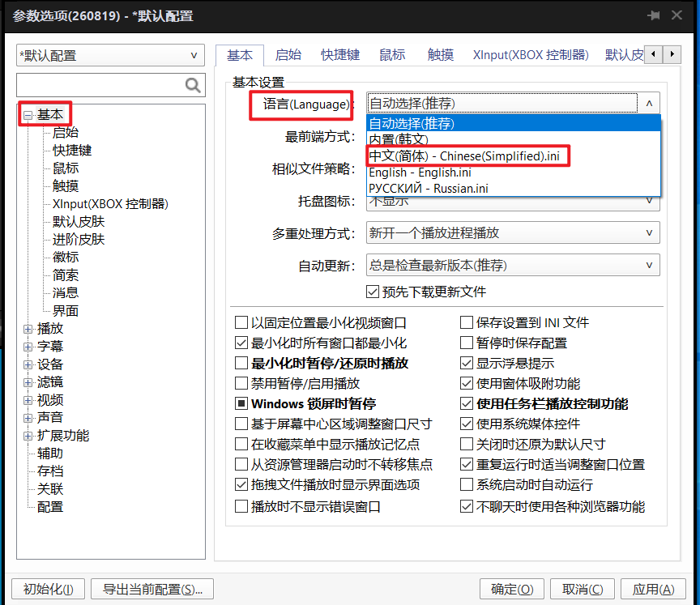
Task: Choose English - English.ini from language list
Action: (x=513, y=173)
